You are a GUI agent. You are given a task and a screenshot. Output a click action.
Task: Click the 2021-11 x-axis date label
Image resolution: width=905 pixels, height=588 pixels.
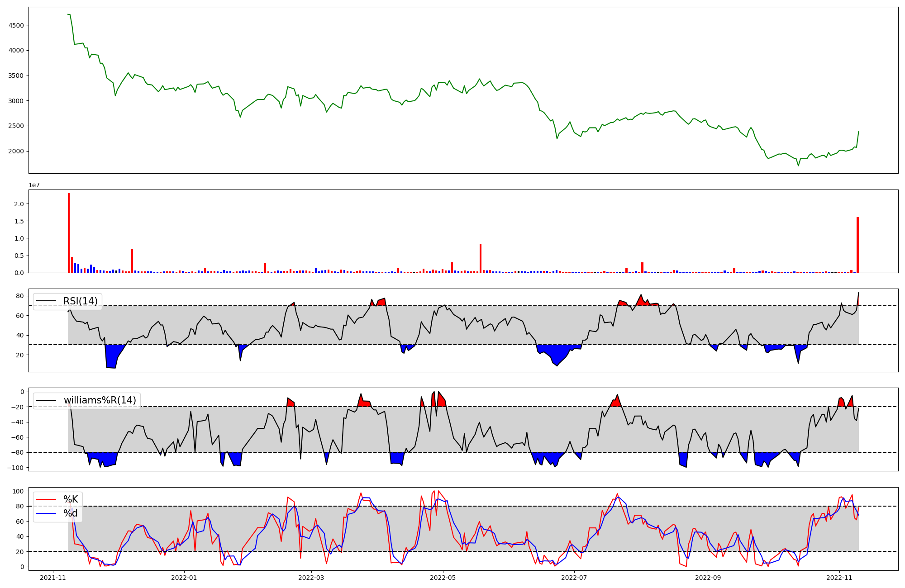tap(53, 578)
